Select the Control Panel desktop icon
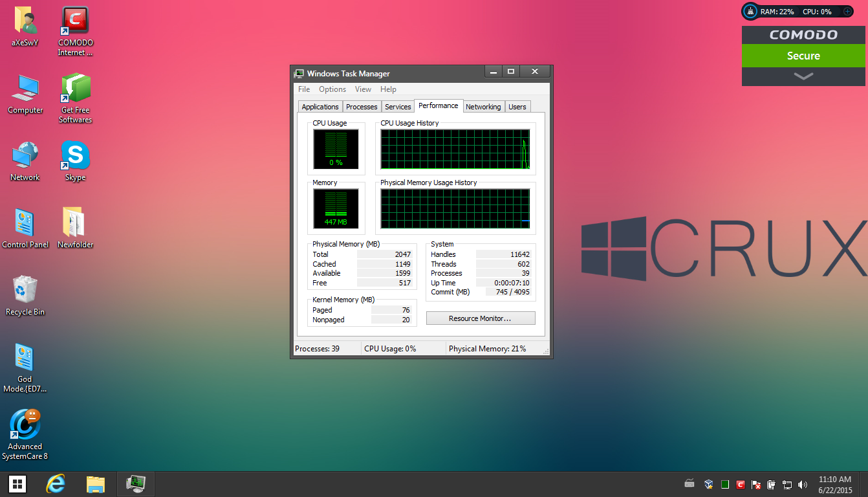 click(25, 229)
